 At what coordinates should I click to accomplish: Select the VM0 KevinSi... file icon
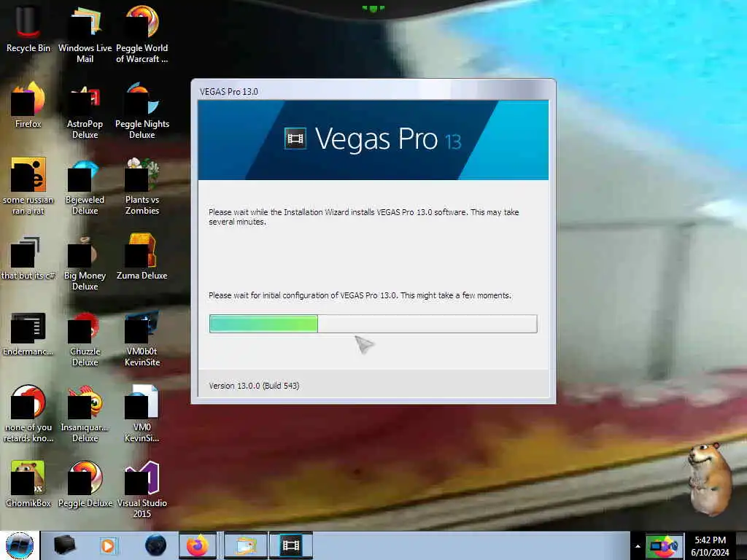coord(142,414)
